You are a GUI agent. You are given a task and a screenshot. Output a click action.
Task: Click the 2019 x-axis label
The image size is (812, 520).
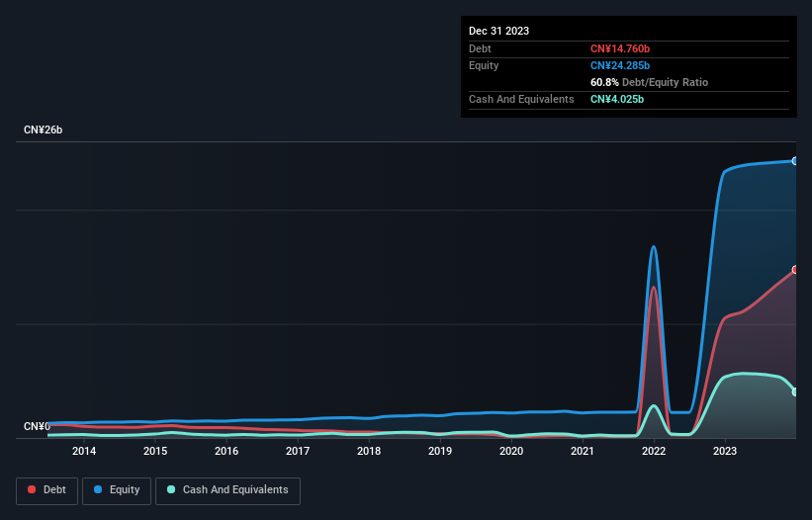[x=440, y=451]
